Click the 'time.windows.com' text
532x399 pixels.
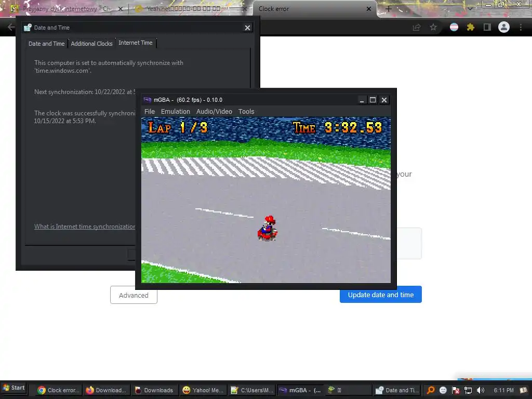point(63,71)
